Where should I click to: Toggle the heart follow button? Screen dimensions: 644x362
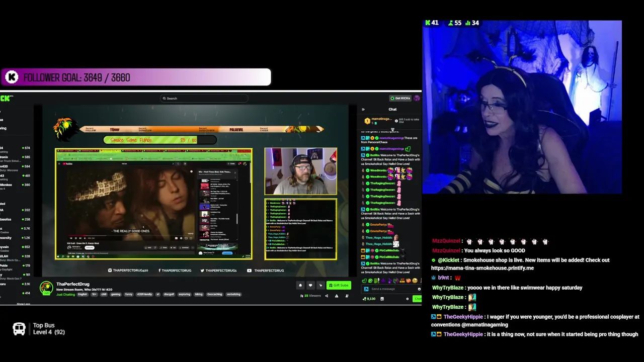310,285
